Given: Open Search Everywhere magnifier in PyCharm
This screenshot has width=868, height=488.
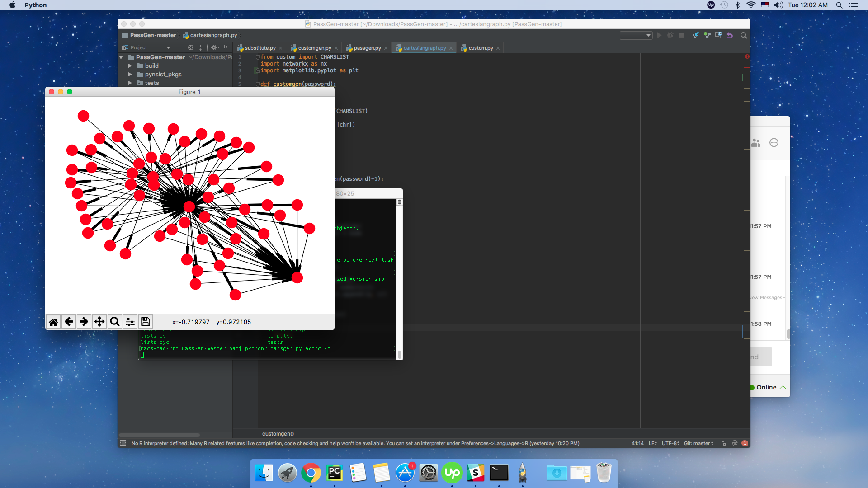Looking at the screenshot, I should [744, 35].
